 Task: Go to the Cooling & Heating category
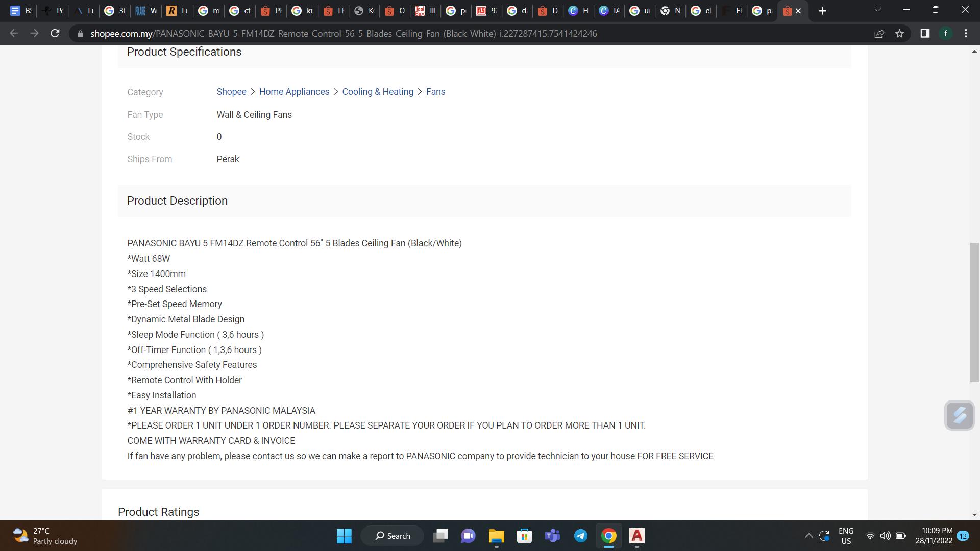tap(377, 92)
